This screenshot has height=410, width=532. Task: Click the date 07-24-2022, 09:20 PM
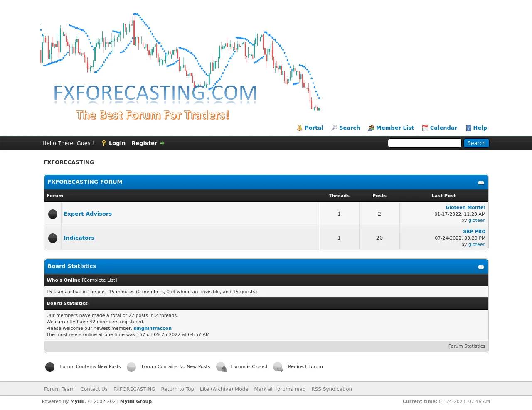pos(460,238)
